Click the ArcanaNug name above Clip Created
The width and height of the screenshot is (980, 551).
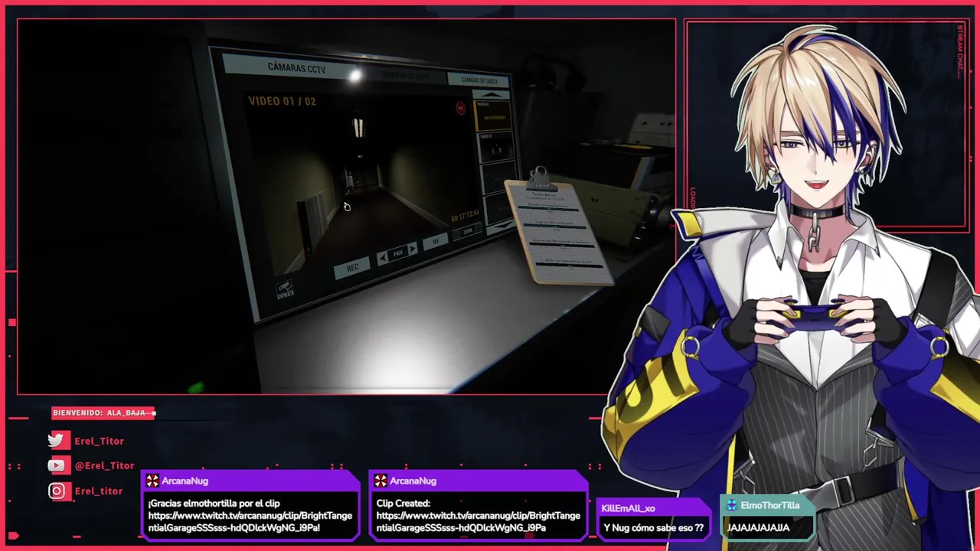coord(413,481)
